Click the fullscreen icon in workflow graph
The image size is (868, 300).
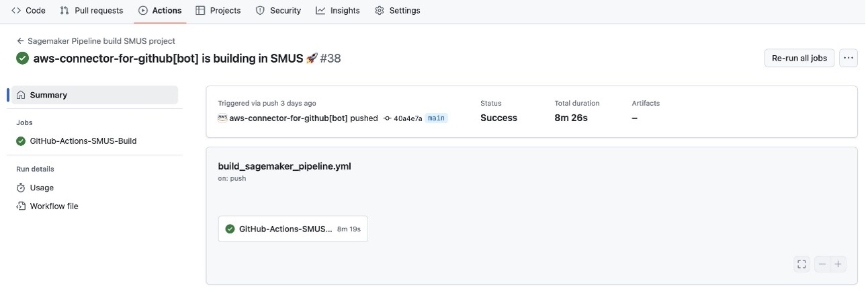801,264
